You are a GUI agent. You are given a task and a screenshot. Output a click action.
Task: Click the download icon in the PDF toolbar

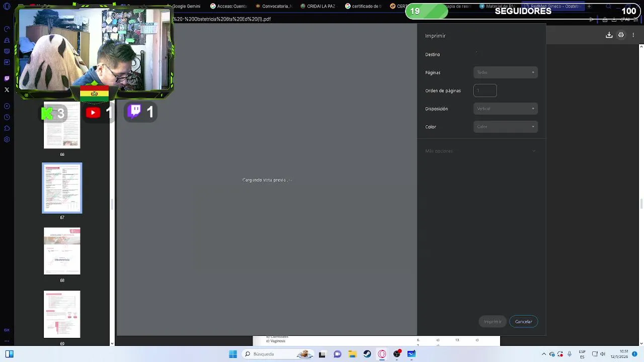609,35
